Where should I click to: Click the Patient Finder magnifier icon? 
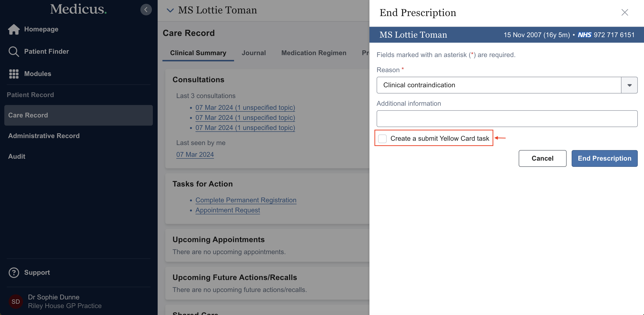tap(13, 52)
